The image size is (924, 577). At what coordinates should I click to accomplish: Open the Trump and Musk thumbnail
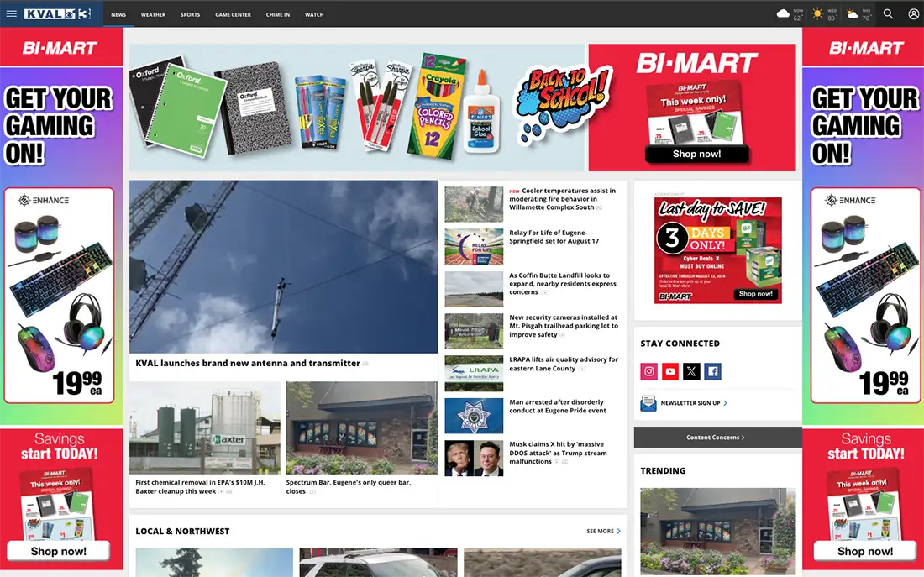point(474,459)
